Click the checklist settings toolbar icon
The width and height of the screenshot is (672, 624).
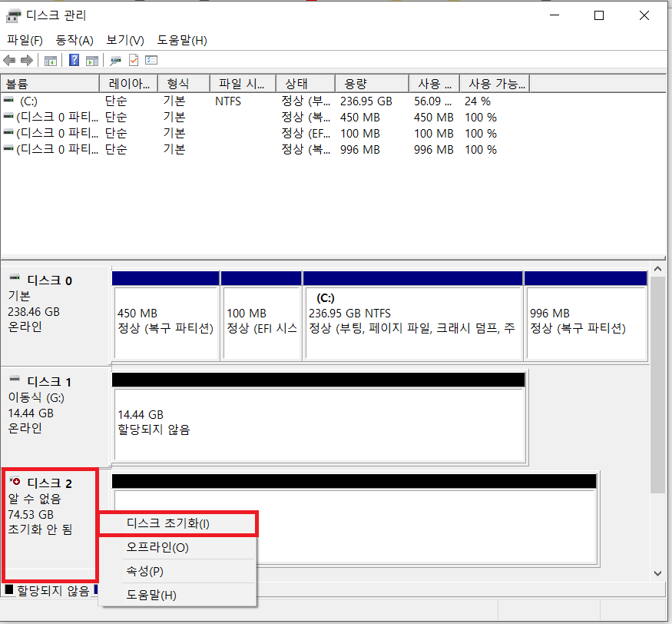tap(151, 61)
